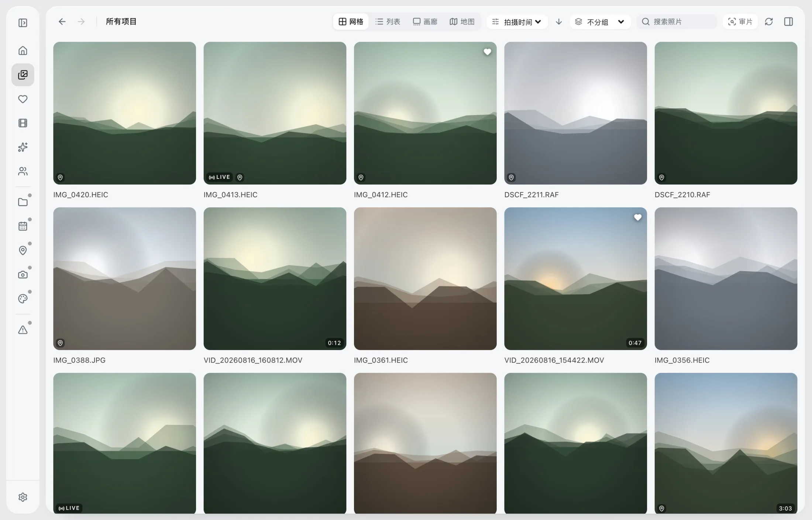Open the Places pin section in sidebar
The height and width of the screenshot is (520, 812).
pyautogui.click(x=23, y=250)
